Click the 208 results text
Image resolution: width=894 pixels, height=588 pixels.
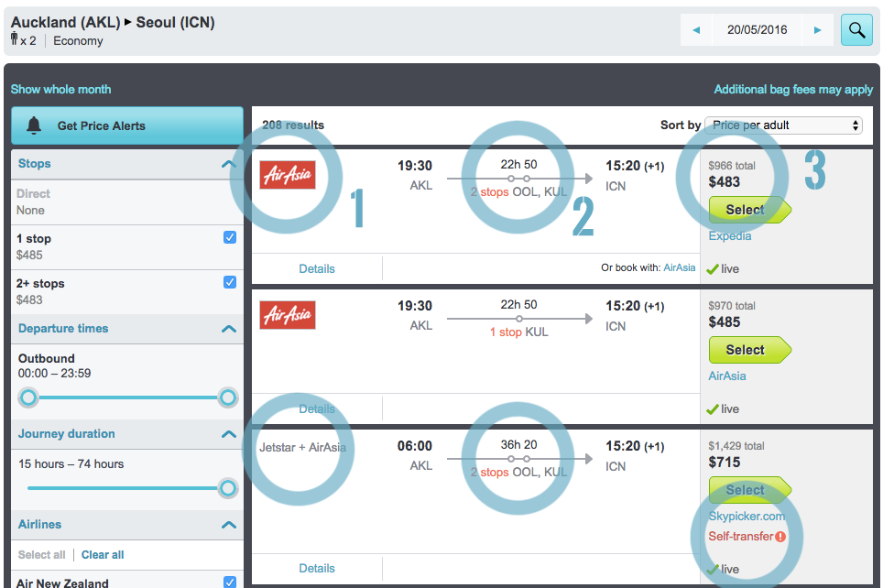click(293, 125)
